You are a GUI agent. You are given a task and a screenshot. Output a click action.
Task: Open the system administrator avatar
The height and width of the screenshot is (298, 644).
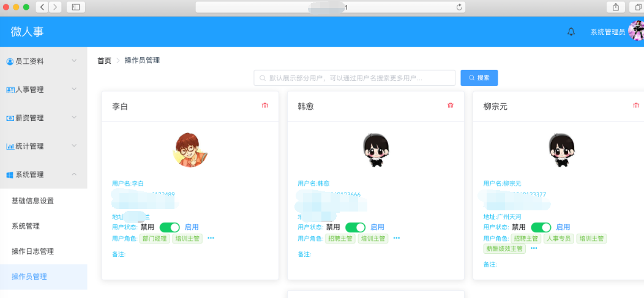click(x=636, y=31)
